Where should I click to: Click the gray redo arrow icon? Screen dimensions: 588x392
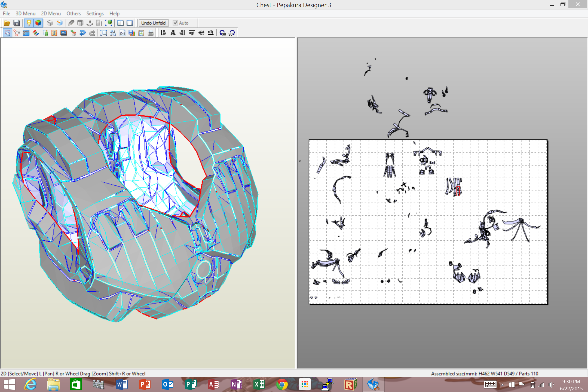point(92,33)
